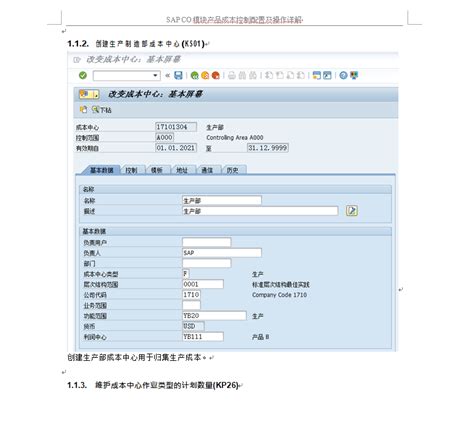Click the window menu icon before the title
Viewport: 474px width, 426px height.
coord(77,60)
